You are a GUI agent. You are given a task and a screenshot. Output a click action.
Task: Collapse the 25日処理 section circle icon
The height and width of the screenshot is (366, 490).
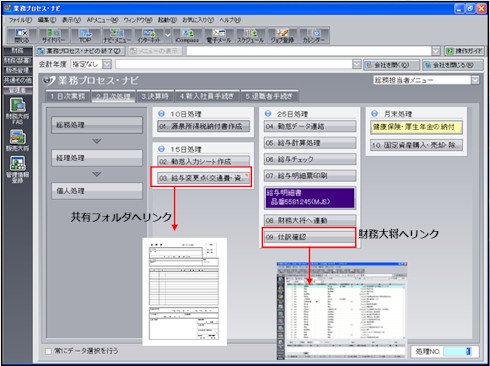click(268, 114)
